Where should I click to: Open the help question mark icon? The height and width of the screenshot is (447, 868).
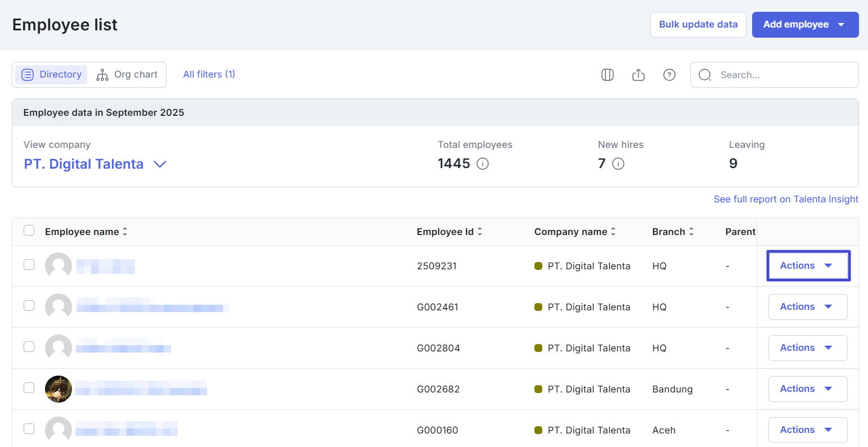[x=669, y=75]
